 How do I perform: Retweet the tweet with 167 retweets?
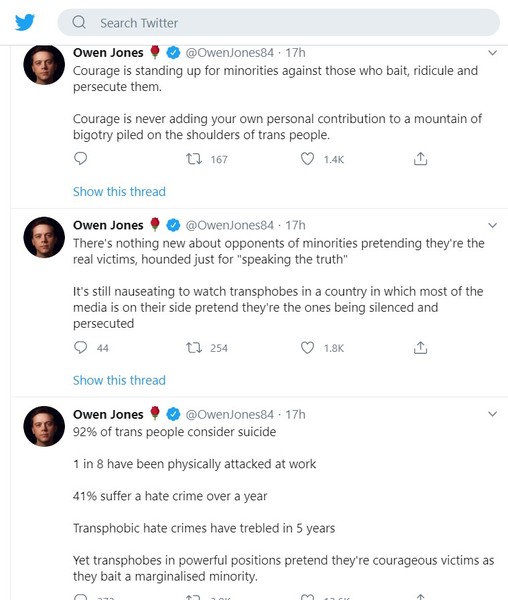coord(194,159)
